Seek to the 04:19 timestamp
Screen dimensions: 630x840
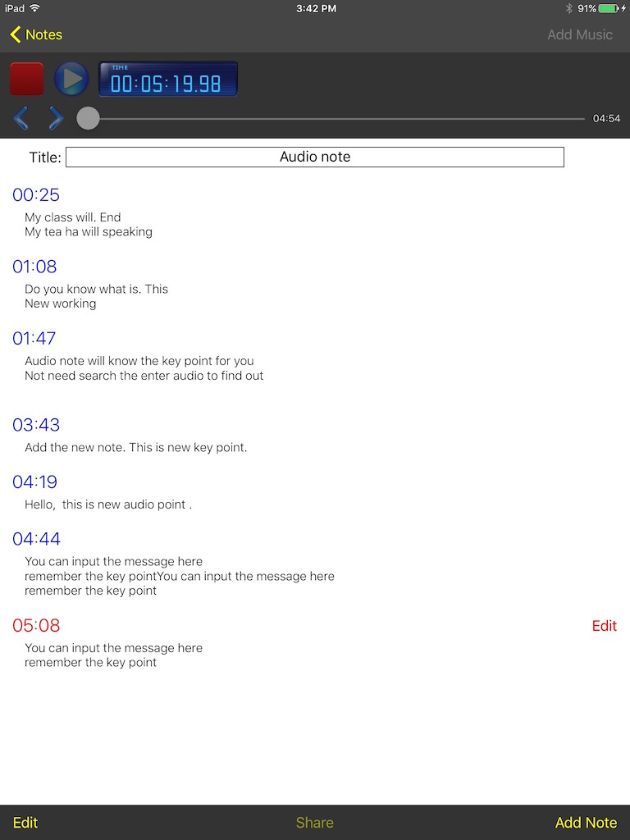[34, 482]
